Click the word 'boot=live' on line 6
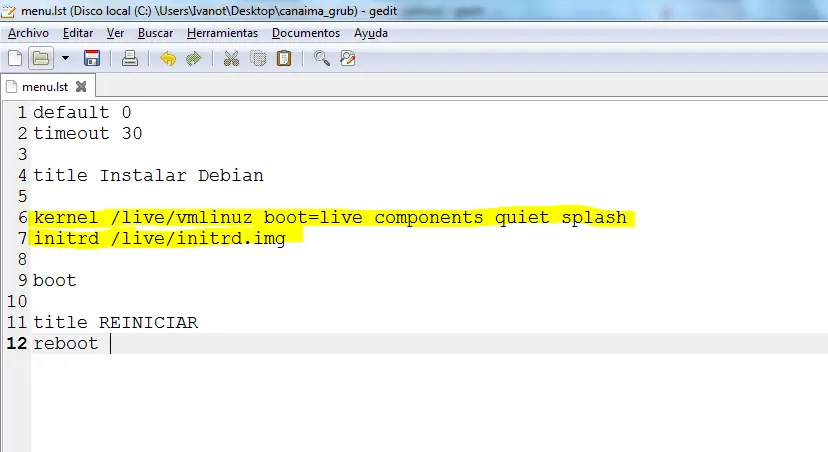This screenshot has height=452, width=828. coord(314,218)
